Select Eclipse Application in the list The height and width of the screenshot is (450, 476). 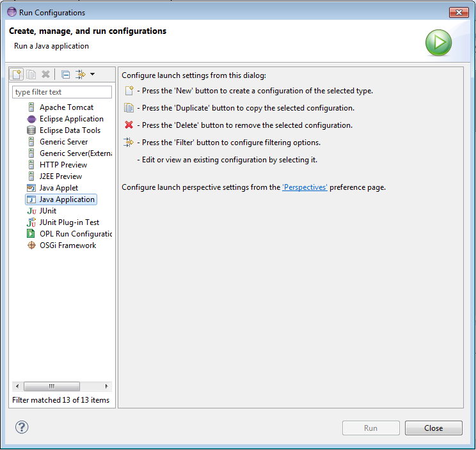pyautogui.click(x=71, y=119)
